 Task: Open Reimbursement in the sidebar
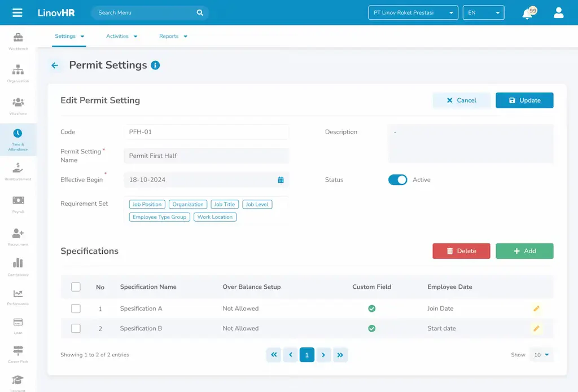tap(18, 171)
